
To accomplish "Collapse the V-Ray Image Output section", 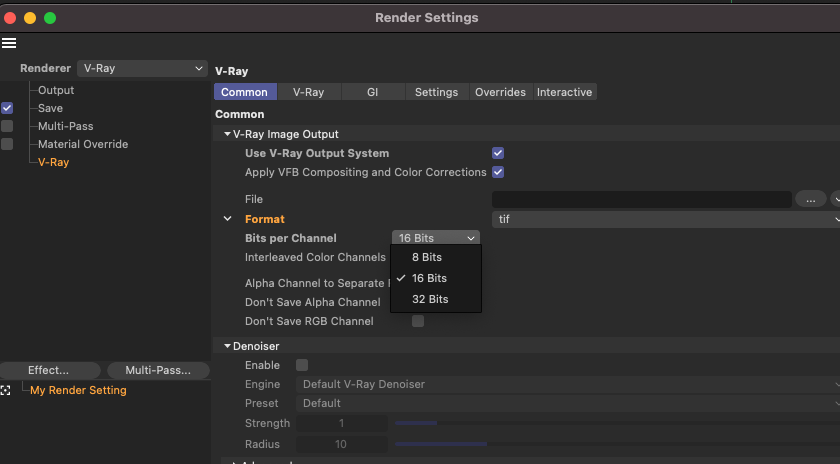I will click(227, 134).
